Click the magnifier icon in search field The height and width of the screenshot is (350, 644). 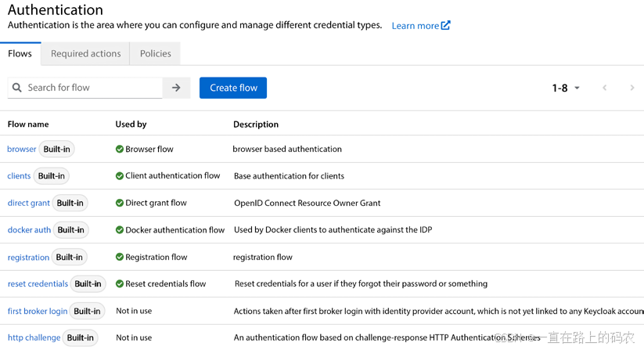coord(17,88)
